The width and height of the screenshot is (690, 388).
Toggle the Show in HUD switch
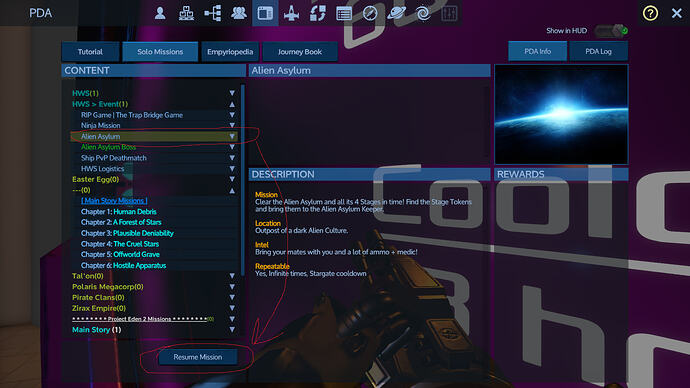tap(611, 31)
